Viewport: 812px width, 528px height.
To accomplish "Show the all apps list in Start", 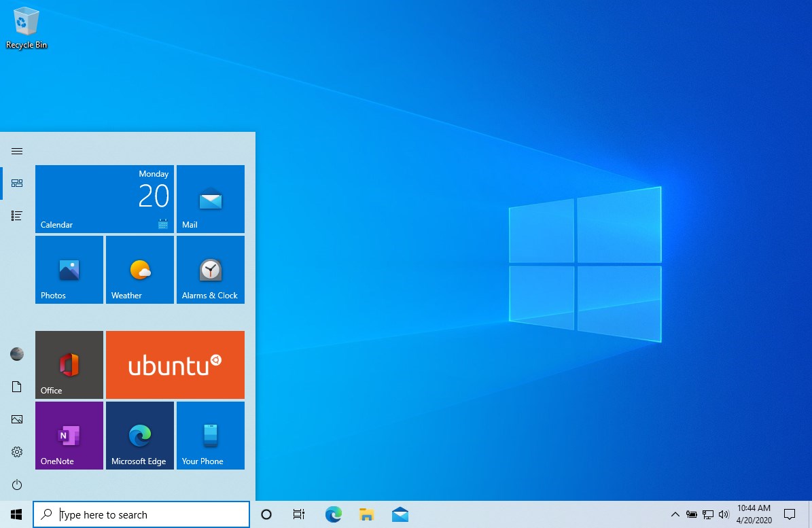I will coord(17,215).
